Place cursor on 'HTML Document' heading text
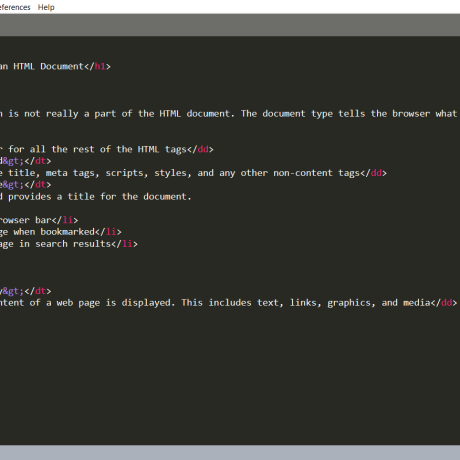This screenshot has height=460, width=460. 48,66
